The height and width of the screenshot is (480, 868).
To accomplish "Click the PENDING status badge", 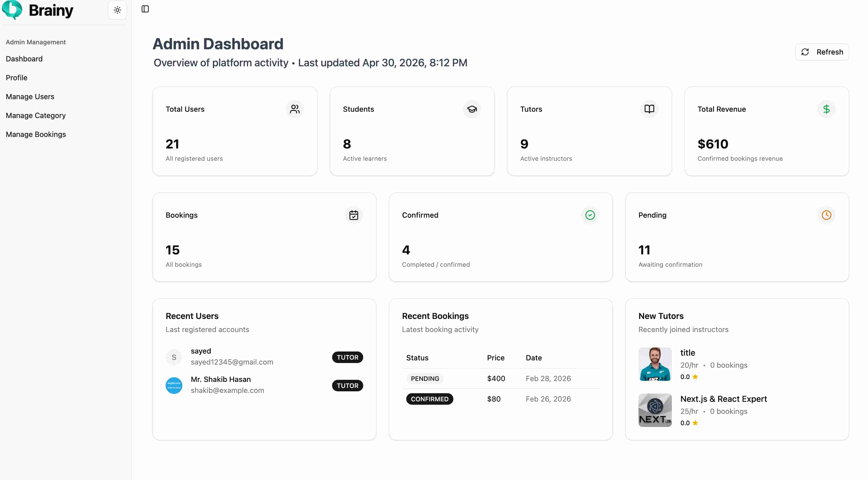I will pos(425,378).
